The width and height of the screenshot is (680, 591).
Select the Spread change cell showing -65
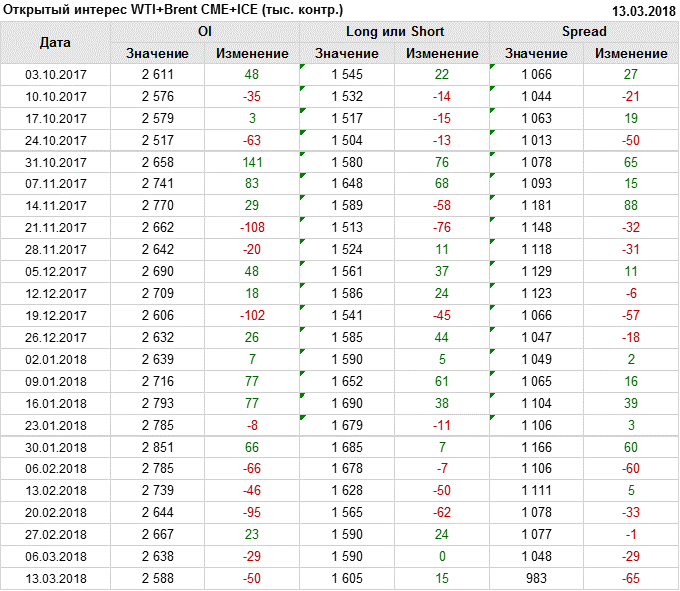click(x=630, y=579)
